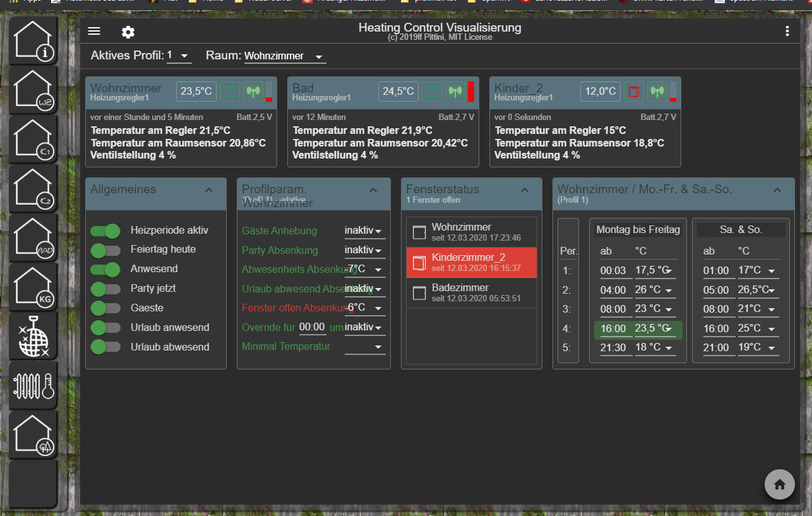Toggle the Urlaub abwesend switch
The image size is (812, 516).
[x=105, y=347]
